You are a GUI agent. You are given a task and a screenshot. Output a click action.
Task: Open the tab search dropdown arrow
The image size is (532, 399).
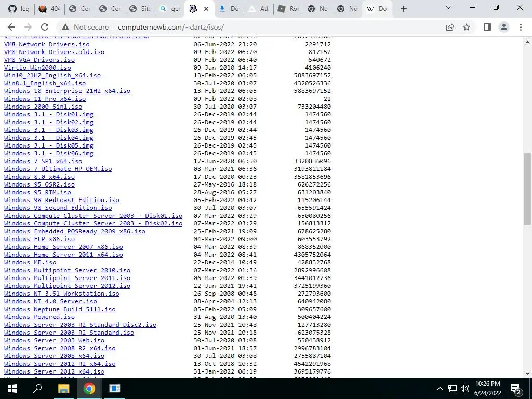point(448,7)
